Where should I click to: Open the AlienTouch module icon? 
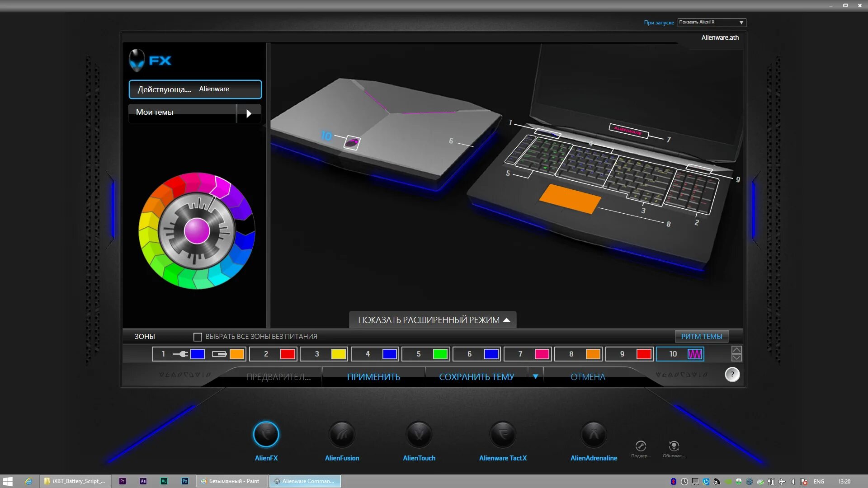(419, 435)
